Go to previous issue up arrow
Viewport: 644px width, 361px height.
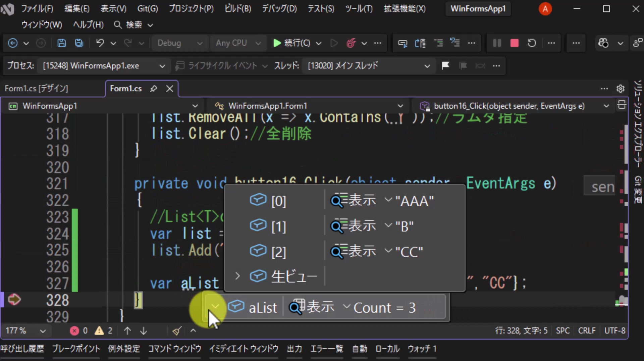pos(127,331)
